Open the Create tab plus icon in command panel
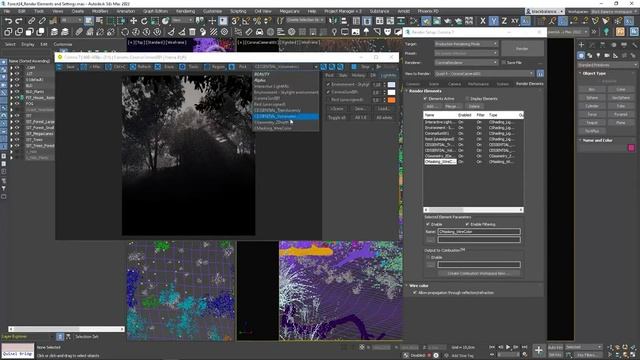 click(x=581, y=44)
